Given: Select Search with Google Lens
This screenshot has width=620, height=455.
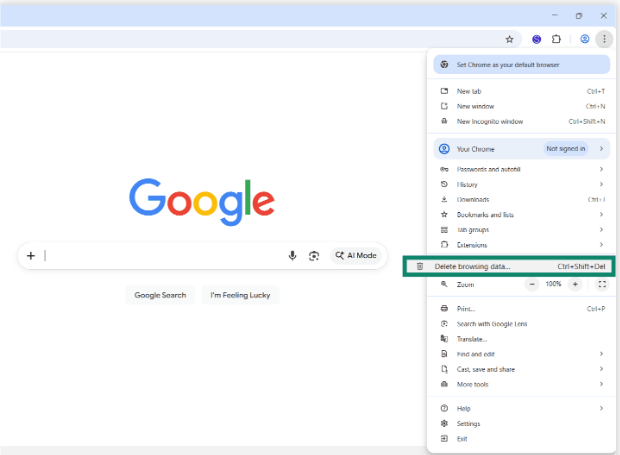Looking at the screenshot, I should click(x=522, y=324).
